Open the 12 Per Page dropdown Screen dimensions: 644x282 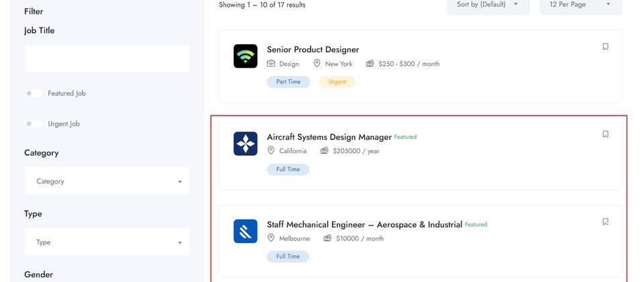581,5
